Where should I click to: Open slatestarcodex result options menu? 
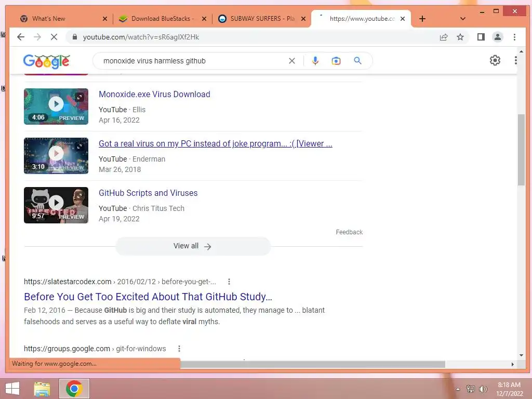click(x=229, y=282)
